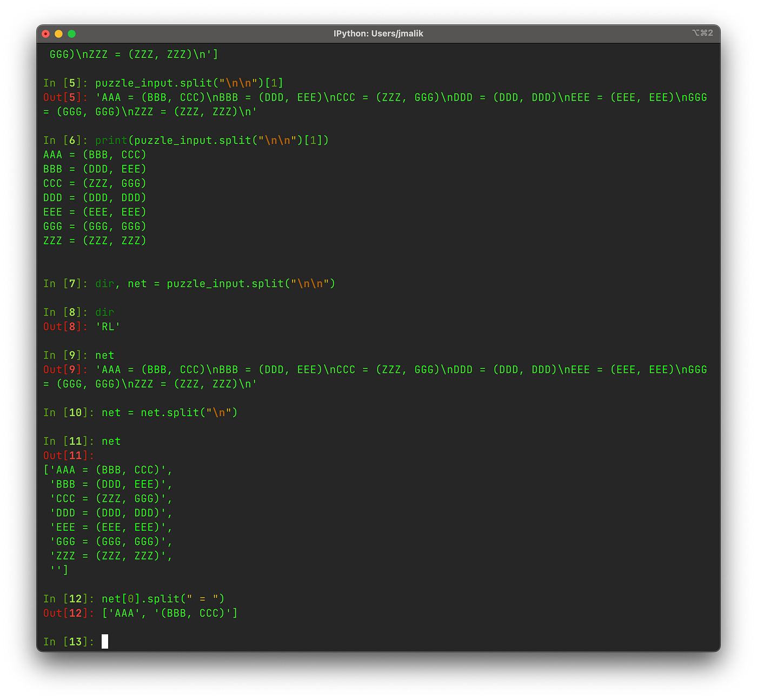
Task: Click list item 'EEE = (EEE, EEE)',
Action: [x=111, y=527]
